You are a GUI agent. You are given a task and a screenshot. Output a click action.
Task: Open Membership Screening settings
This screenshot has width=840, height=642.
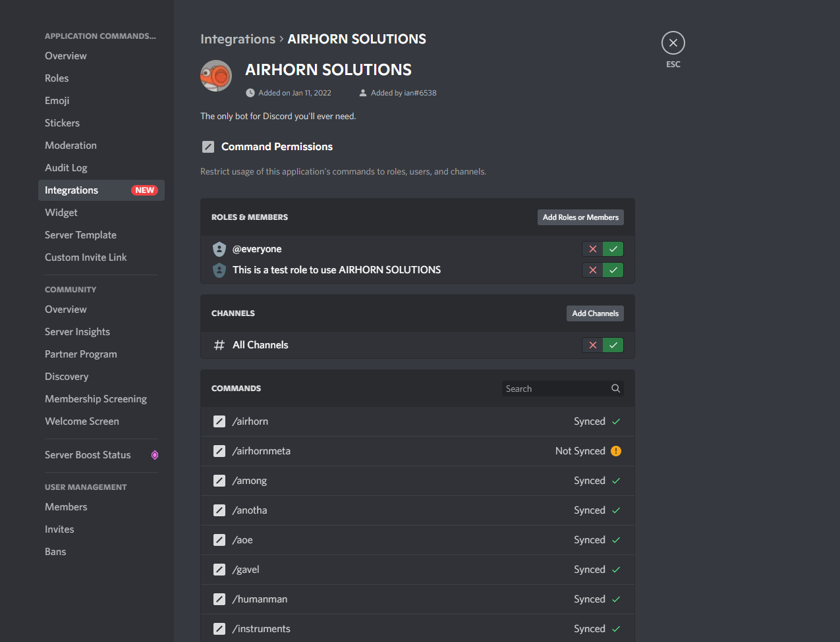(101, 399)
